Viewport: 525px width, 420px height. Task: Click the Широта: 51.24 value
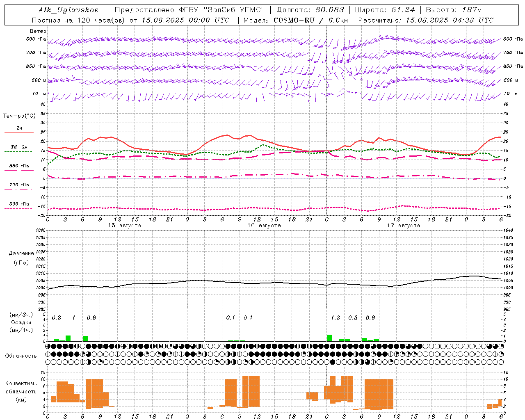[x=385, y=10]
